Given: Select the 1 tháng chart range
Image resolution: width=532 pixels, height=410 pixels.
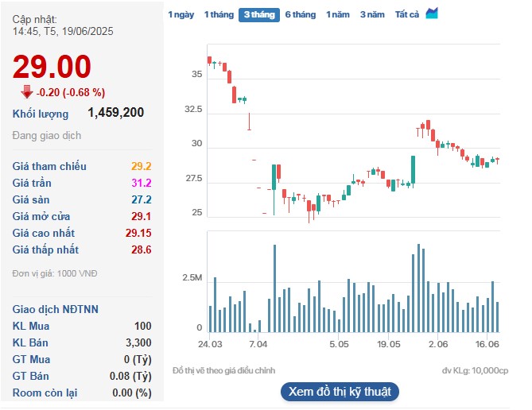Looking at the screenshot, I should pos(218,14).
